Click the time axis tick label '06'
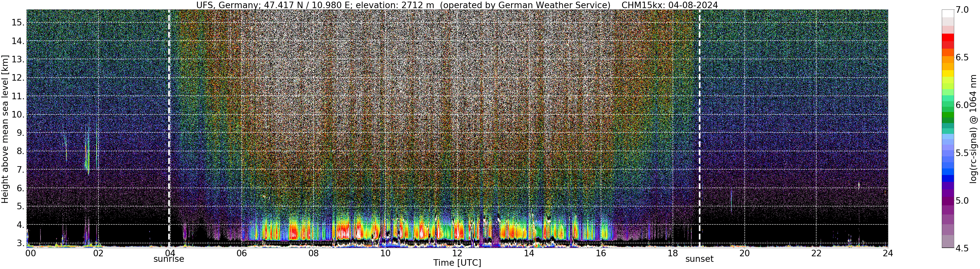This screenshot has height=269, width=980. 242,253
